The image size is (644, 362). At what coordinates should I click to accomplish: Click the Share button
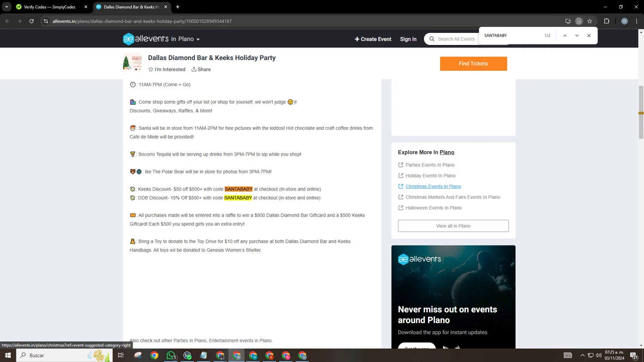(201, 69)
